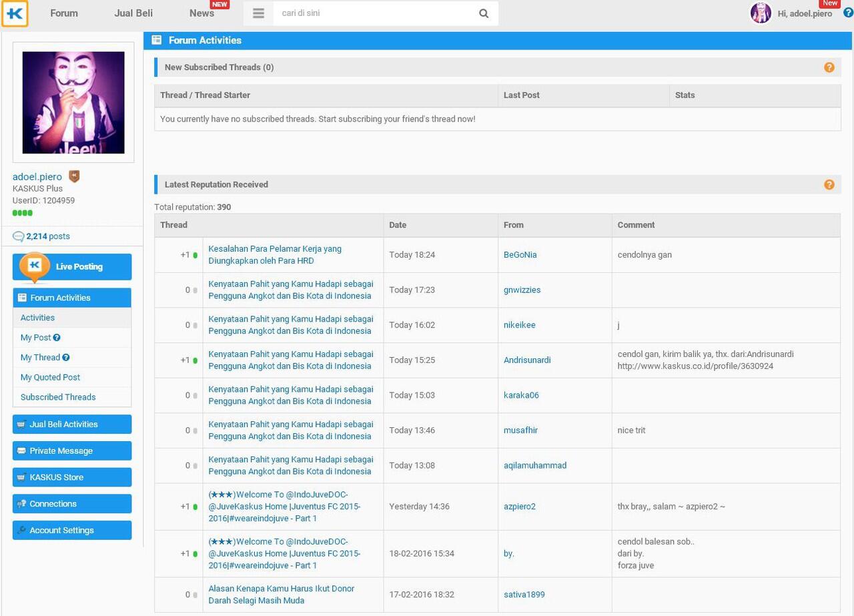Select My Quoted Post in sidebar
Image resolution: width=854 pixels, height=616 pixels.
point(50,378)
